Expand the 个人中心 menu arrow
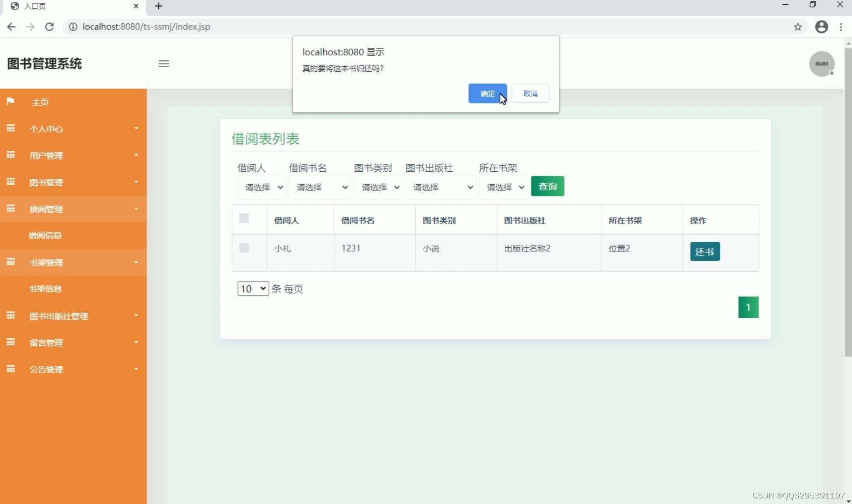The height and width of the screenshot is (504, 852). pos(136,128)
